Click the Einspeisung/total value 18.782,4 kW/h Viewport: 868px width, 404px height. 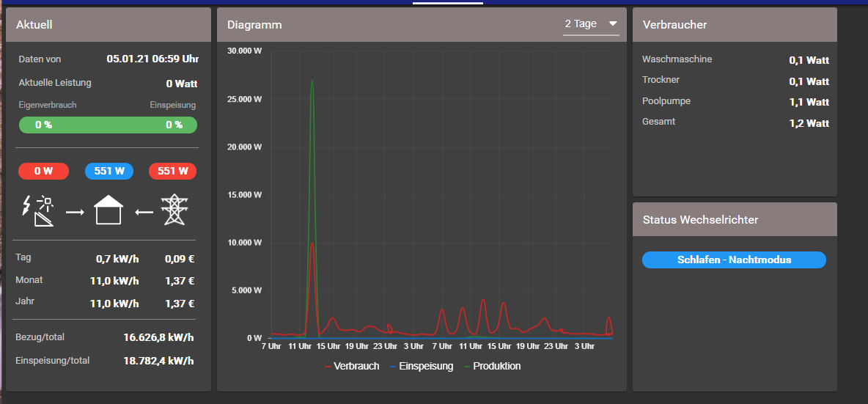coord(158,361)
